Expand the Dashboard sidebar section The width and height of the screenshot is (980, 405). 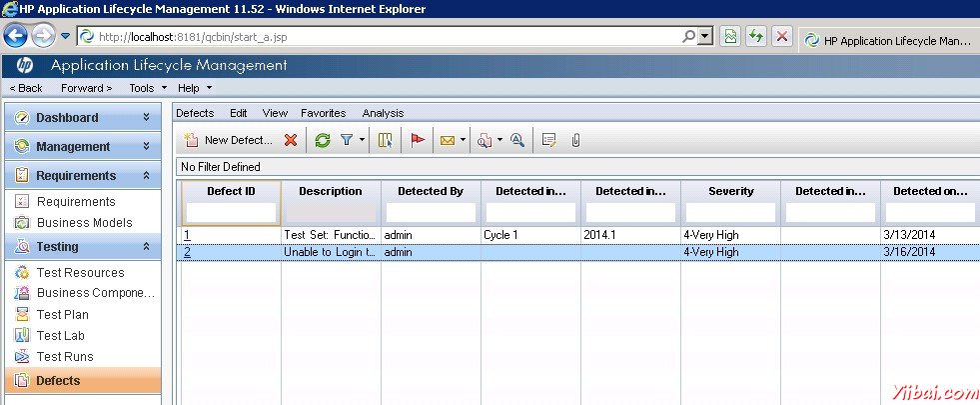(x=146, y=117)
